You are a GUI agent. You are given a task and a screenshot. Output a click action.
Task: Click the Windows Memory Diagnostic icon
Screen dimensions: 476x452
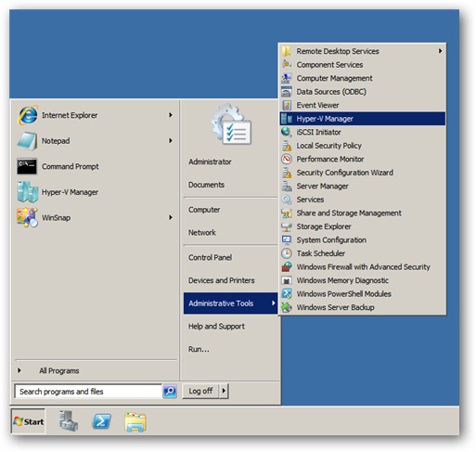(287, 280)
